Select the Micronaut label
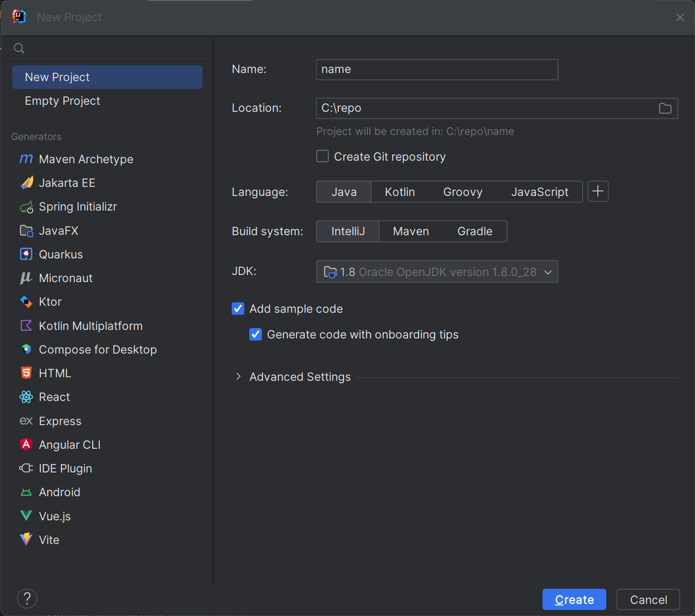Image resolution: width=695 pixels, height=616 pixels. pyautogui.click(x=66, y=278)
